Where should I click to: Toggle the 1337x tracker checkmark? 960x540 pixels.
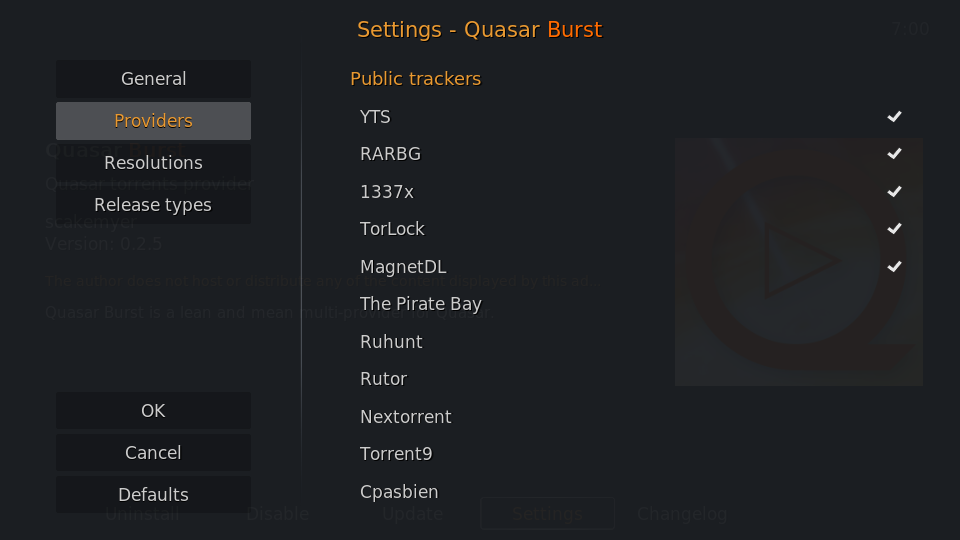point(894,192)
